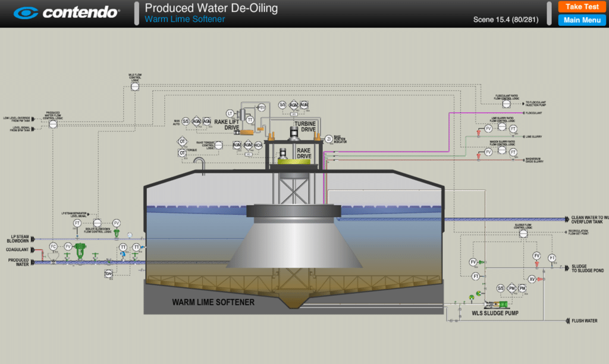Click the TT symbol near Rake Lift Drive
The height and width of the screenshot is (364, 609).
click(250, 120)
